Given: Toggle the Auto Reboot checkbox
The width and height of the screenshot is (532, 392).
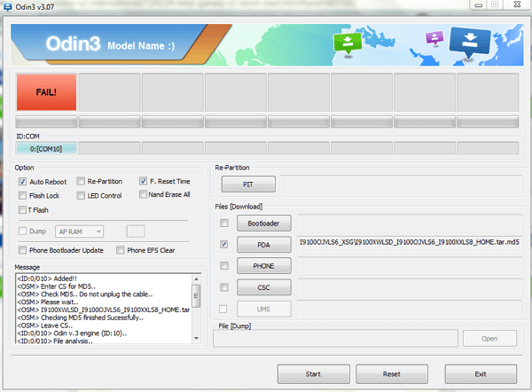Looking at the screenshot, I should coord(22,182).
